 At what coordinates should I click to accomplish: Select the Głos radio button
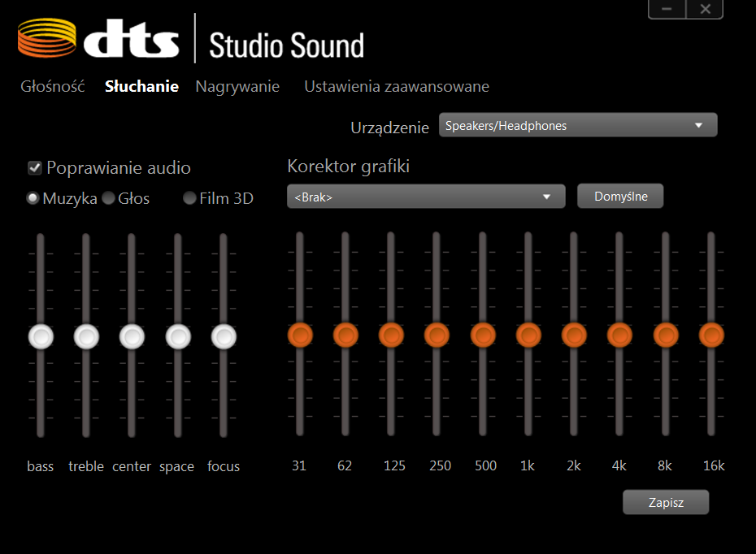pyautogui.click(x=108, y=198)
